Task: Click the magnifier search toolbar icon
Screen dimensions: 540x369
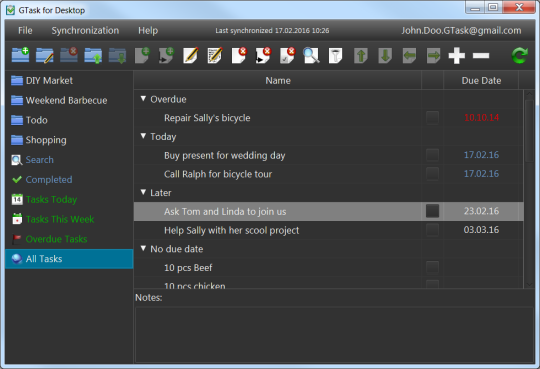Action: point(311,55)
